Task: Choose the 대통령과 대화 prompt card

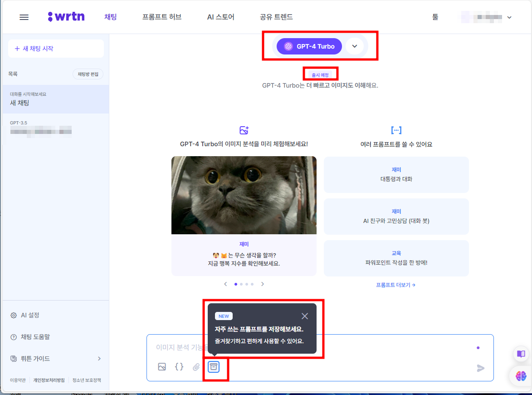Action: [x=396, y=175]
